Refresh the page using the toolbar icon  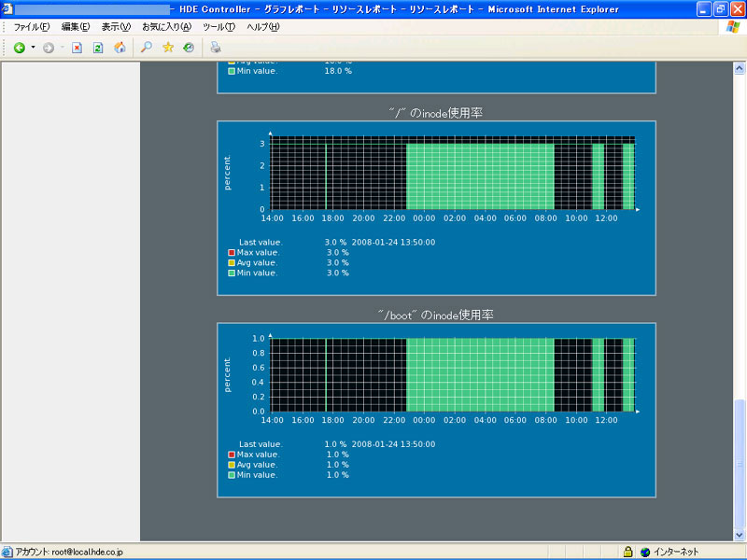click(98, 48)
